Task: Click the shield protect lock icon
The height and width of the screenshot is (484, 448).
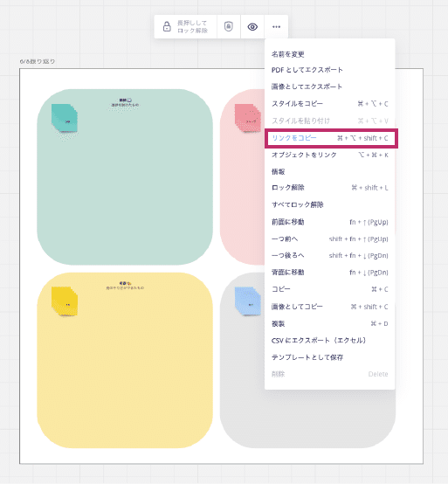Action: (x=228, y=26)
